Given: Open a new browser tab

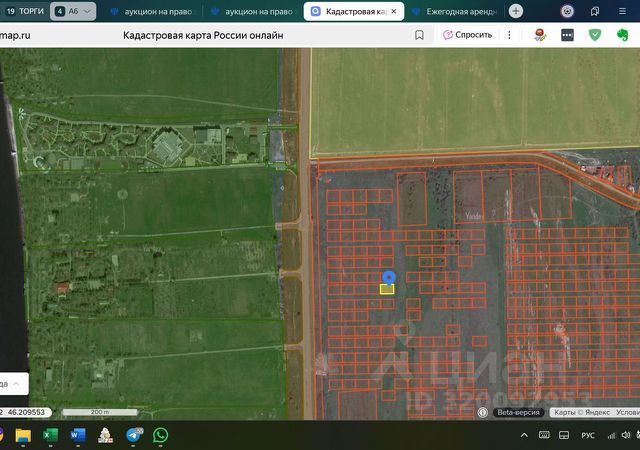Looking at the screenshot, I should tap(516, 11).
